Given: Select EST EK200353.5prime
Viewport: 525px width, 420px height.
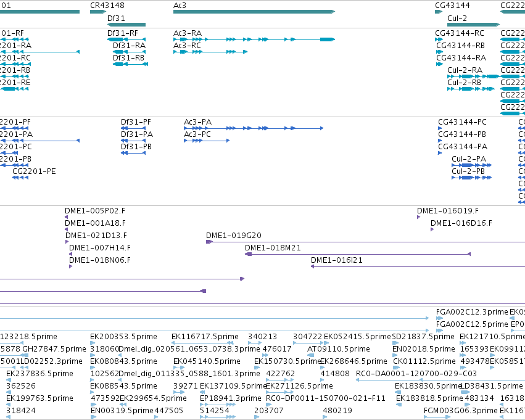Looking at the screenshot, I should [93, 343].
